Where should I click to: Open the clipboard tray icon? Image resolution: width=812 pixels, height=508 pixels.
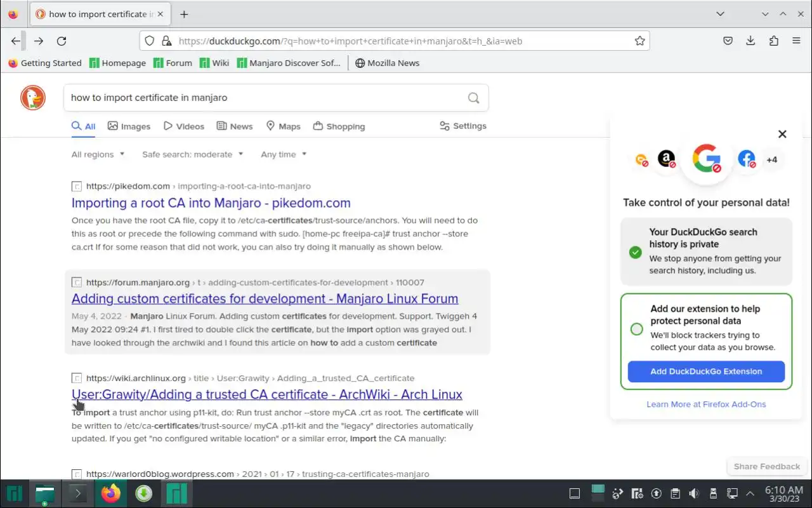[675, 493]
